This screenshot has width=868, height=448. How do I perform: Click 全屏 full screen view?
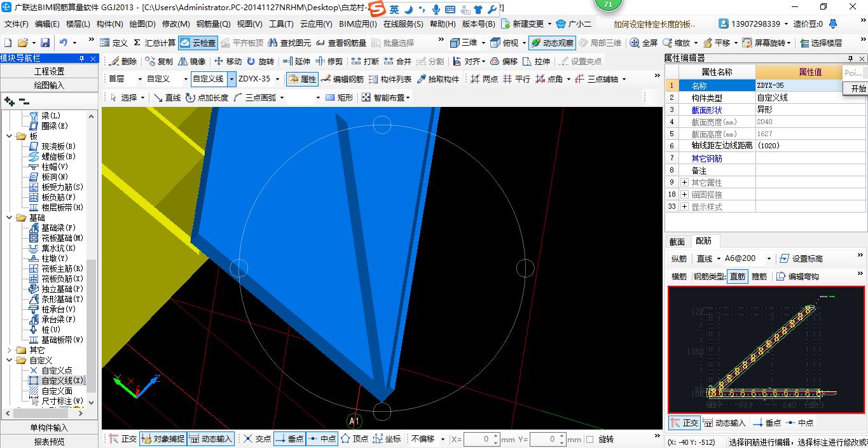click(x=644, y=43)
